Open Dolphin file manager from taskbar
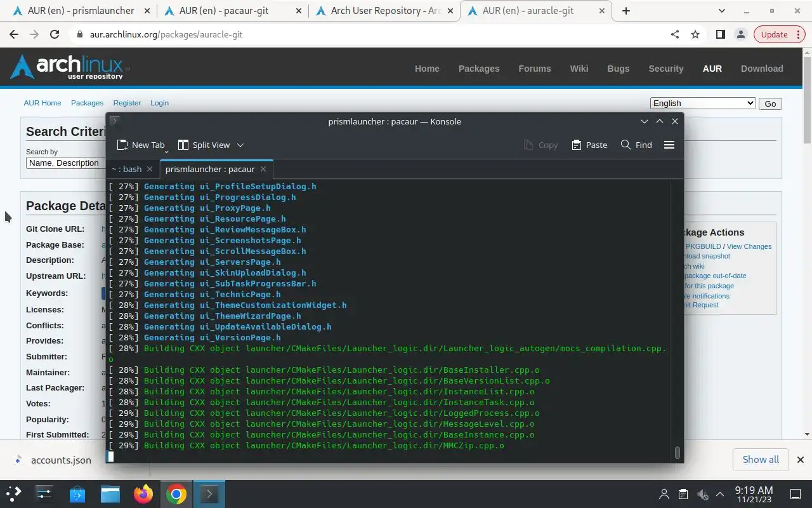 [x=110, y=493]
